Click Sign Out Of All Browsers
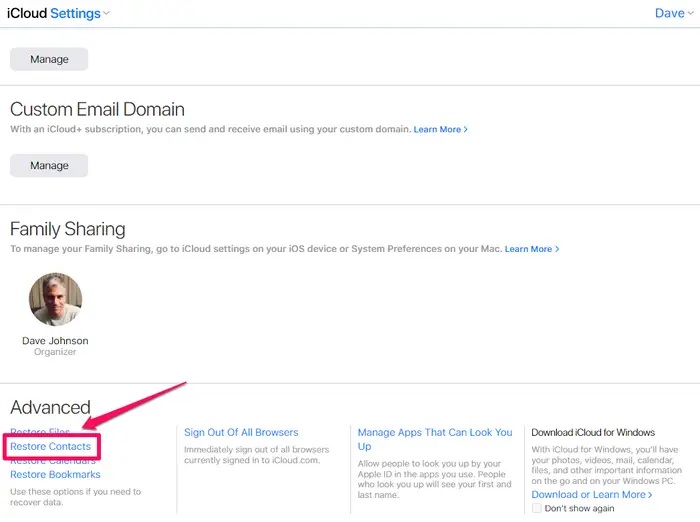This screenshot has width=700, height=522. tap(241, 432)
